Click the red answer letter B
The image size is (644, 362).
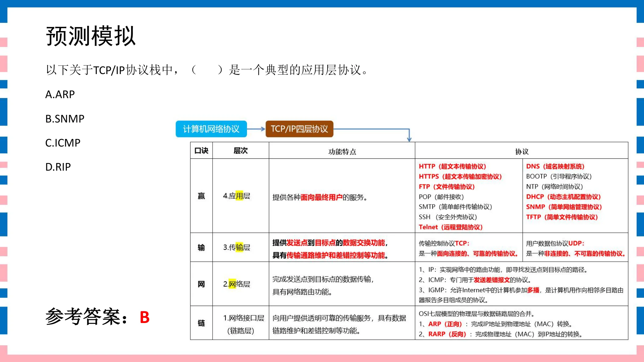pos(145,318)
